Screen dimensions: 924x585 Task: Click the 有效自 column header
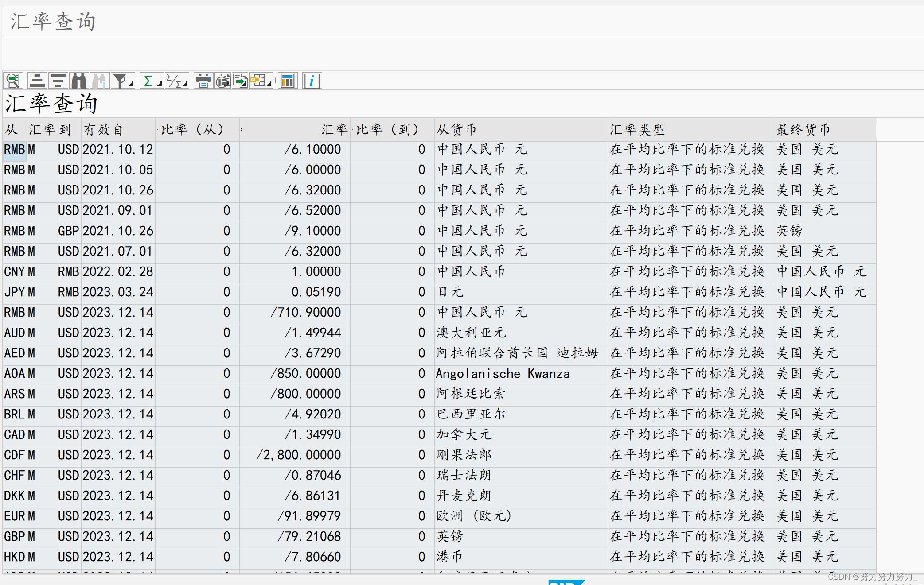point(103,130)
